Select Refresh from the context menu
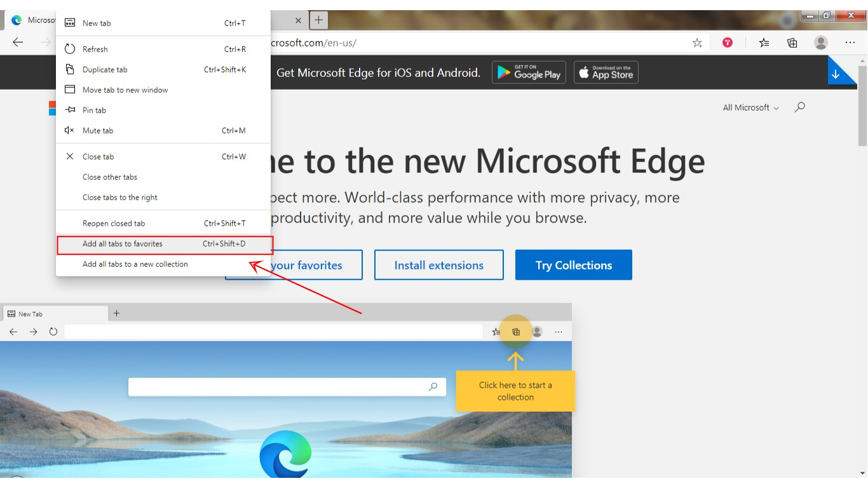 point(163,49)
